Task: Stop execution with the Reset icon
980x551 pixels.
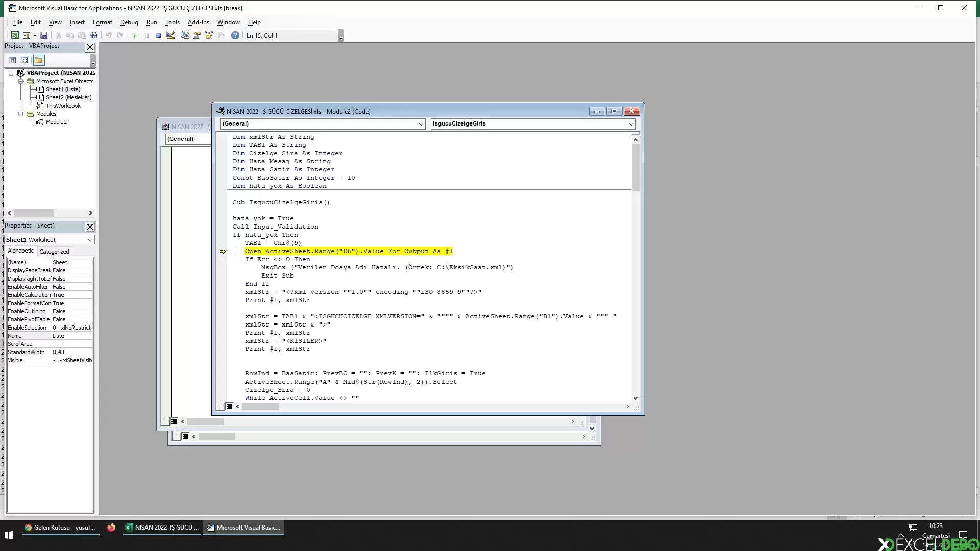Action: 158,35
